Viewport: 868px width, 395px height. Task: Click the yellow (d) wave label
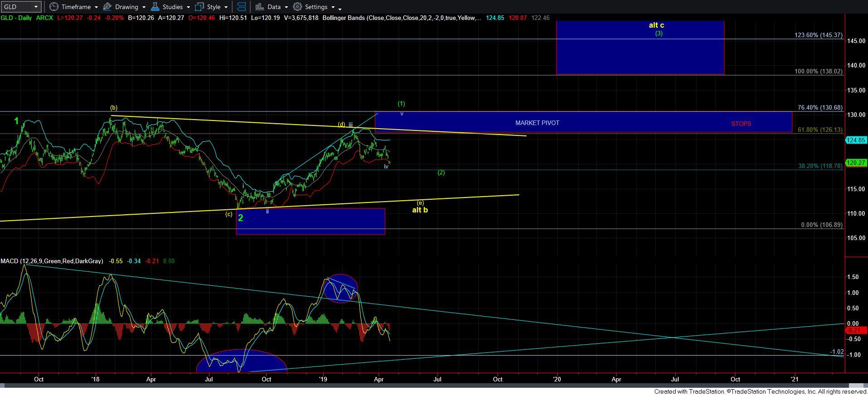pos(341,124)
